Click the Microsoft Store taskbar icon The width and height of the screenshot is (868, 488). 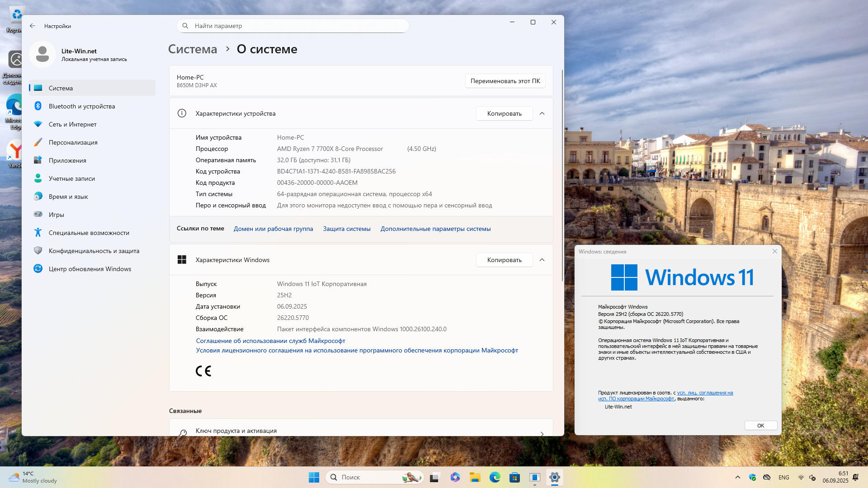514,477
